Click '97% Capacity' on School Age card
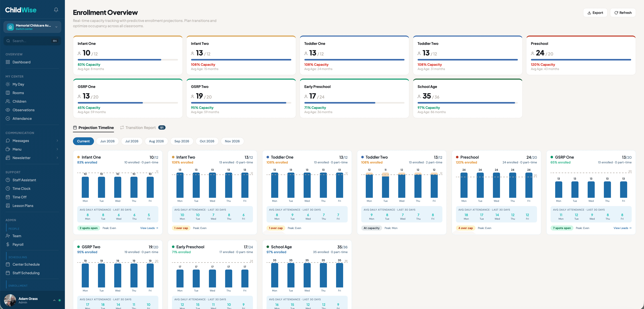This screenshot has height=309, width=644. point(428,108)
